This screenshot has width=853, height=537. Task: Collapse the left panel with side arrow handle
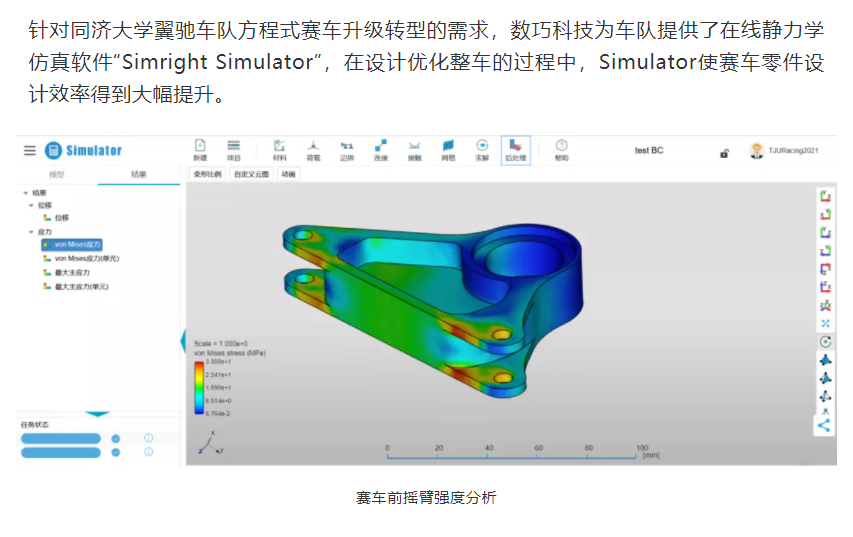pyautogui.click(x=183, y=341)
